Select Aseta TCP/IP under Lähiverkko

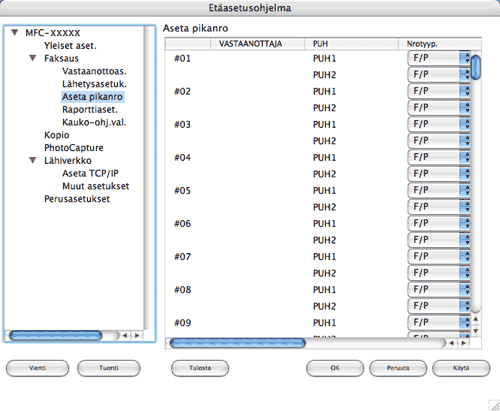90,173
